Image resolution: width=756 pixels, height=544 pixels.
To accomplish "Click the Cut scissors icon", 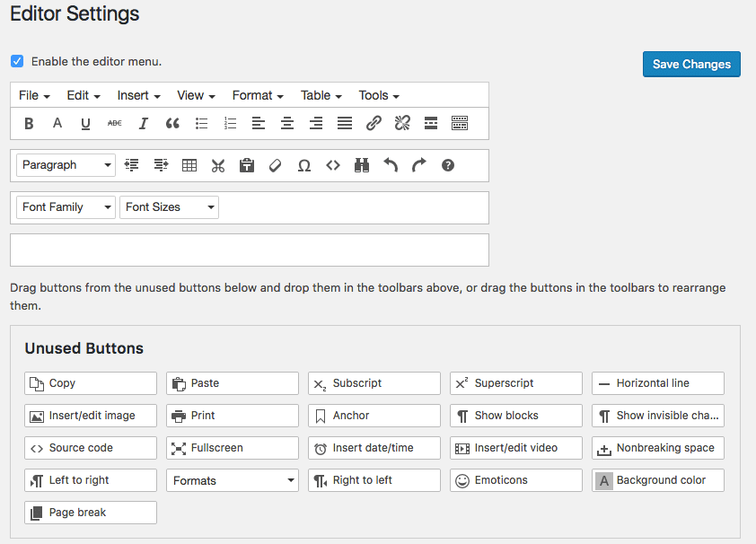I will click(217, 165).
